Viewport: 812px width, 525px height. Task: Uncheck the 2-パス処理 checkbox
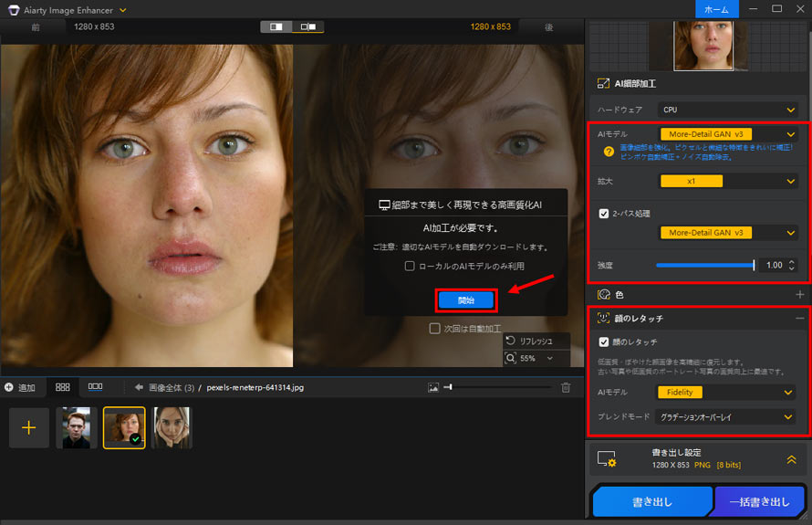click(x=603, y=214)
